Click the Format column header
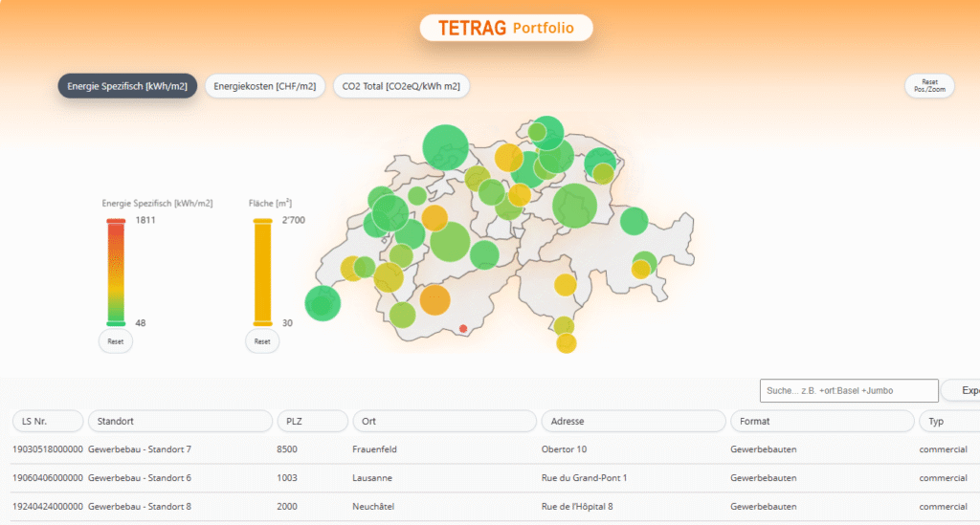Screen dimensions: 980x525 [820, 421]
